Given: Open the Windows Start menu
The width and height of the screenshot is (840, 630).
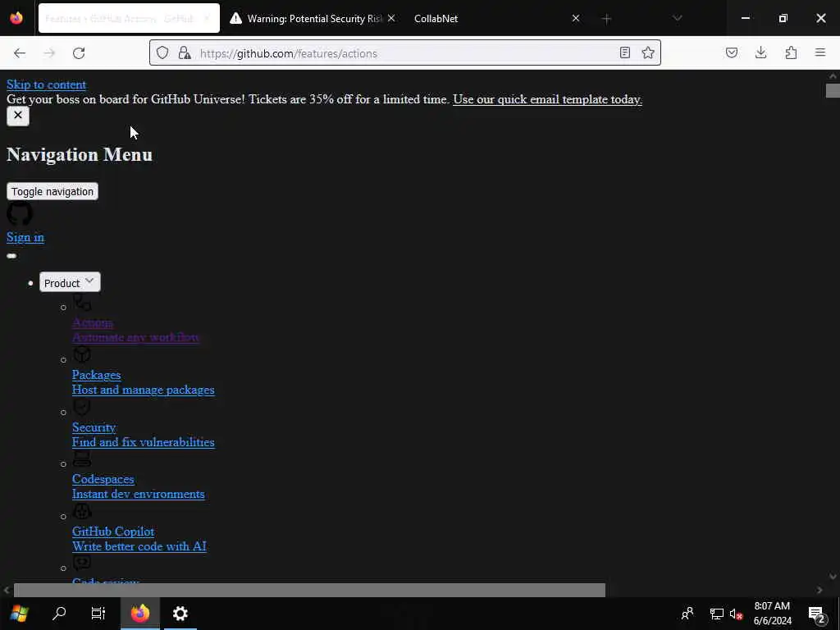Looking at the screenshot, I should 20,613.
